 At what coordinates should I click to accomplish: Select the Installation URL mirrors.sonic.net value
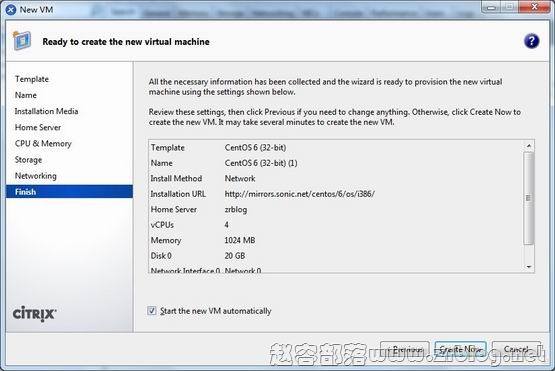[x=299, y=194]
